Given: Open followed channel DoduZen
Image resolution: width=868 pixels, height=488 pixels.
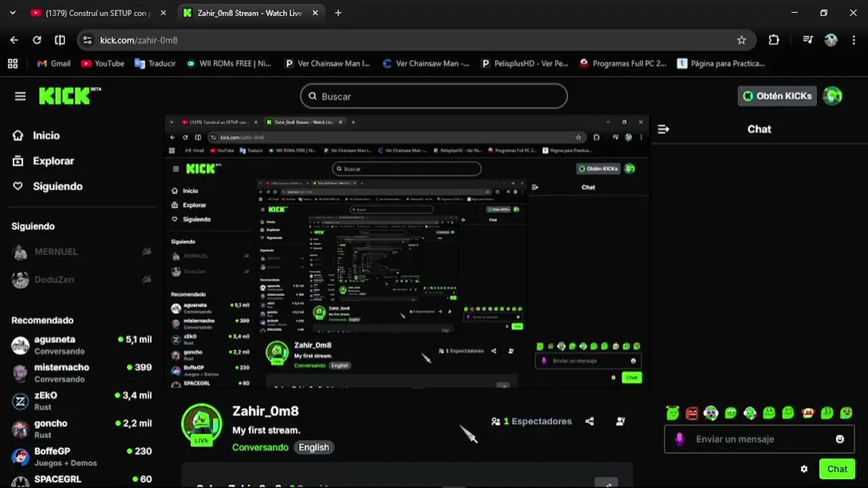Looking at the screenshot, I should pos(81,279).
